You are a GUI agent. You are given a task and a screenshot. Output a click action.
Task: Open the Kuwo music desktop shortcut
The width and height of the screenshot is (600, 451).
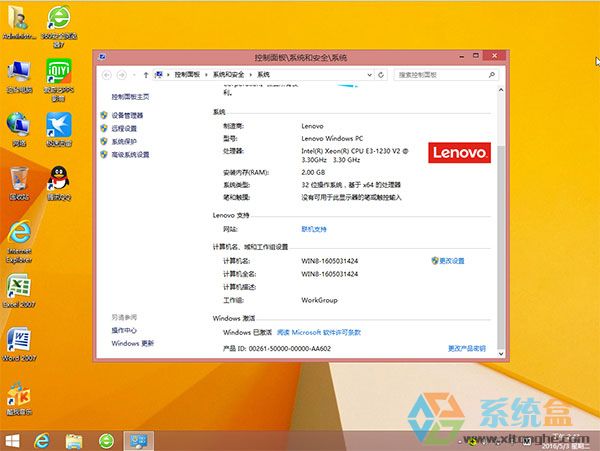click(19, 398)
